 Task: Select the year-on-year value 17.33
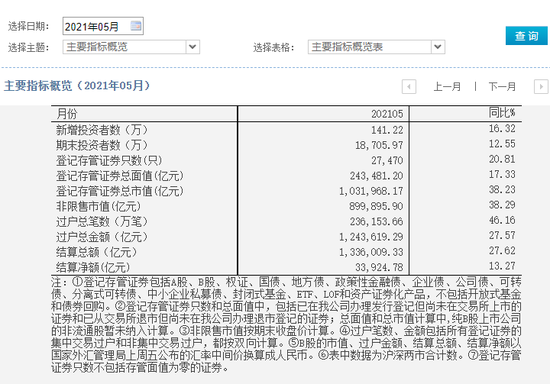tap(502, 174)
